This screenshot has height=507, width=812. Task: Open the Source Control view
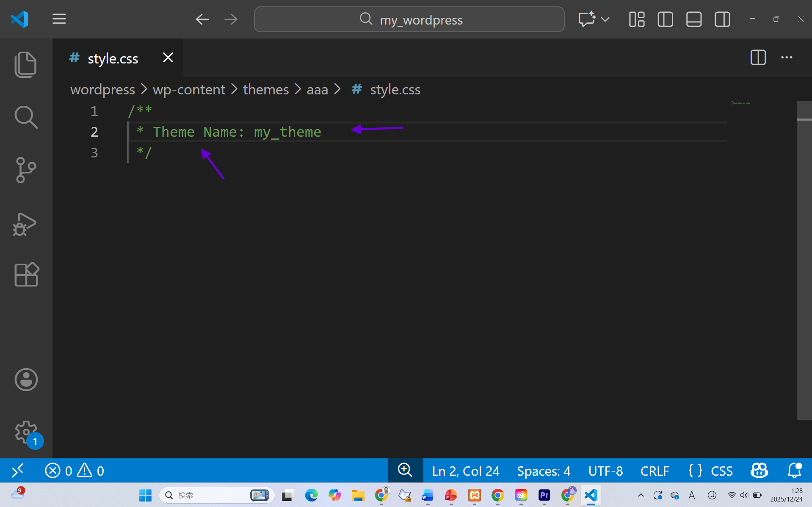coord(26,170)
